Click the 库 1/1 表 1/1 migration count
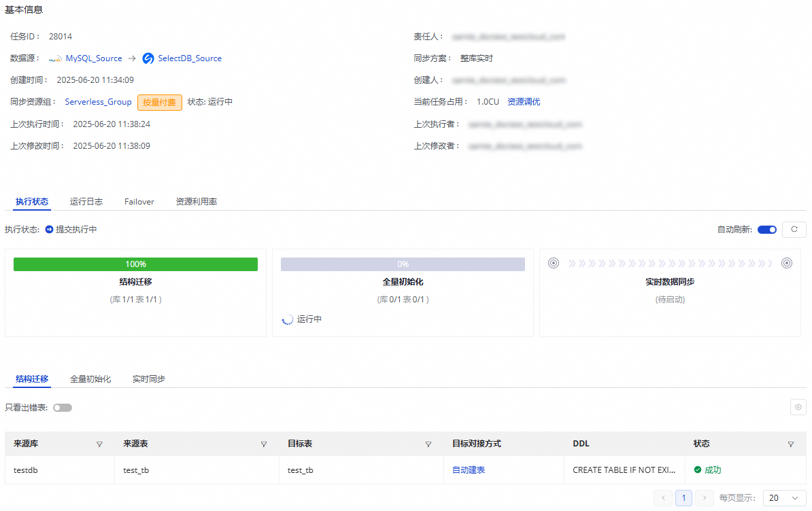Viewport: 812px width, 511px height. point(136,300)
